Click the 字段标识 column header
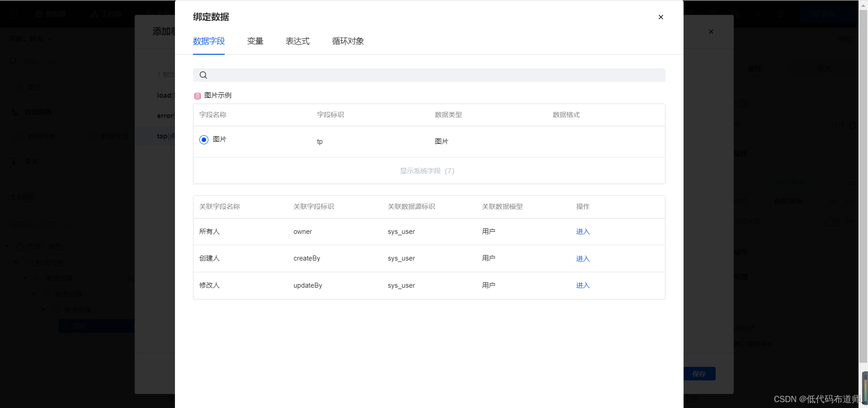 330,115
